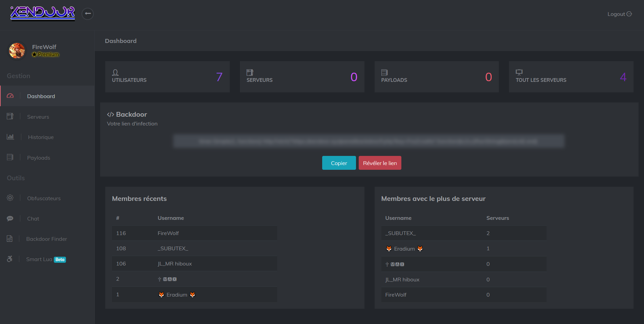Click the Historique bar chart icon

pos(10,137)
